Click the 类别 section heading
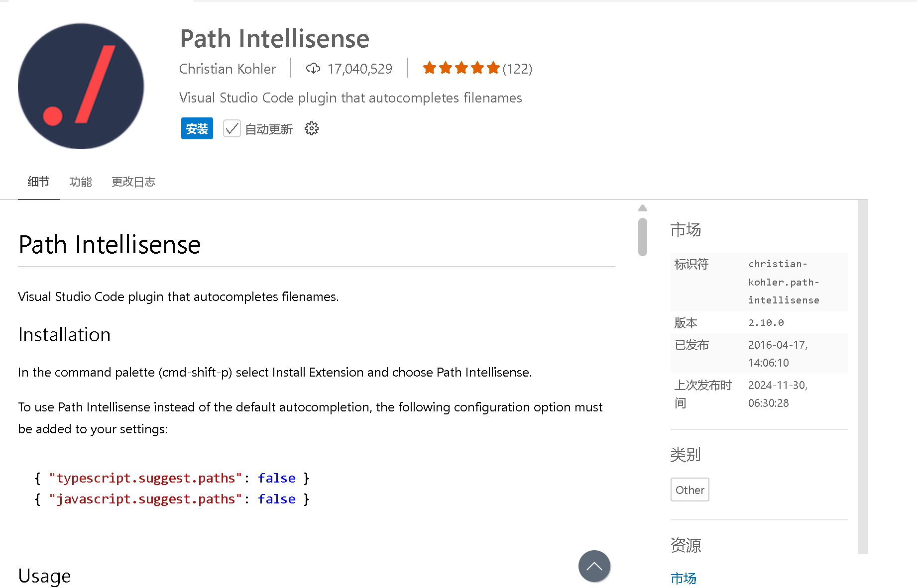The width and height of the screenshot is (917, 588). 686,455
